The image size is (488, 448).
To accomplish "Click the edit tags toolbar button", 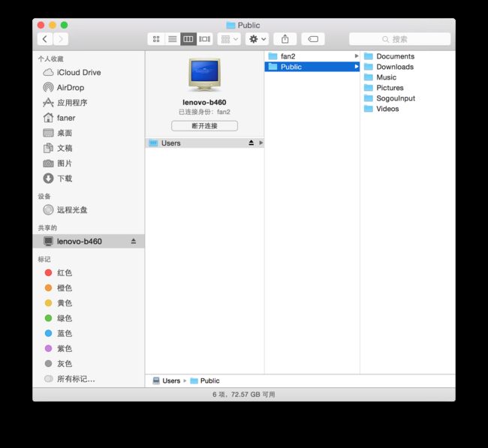I will pyautogui.click(x=313, y=39).
